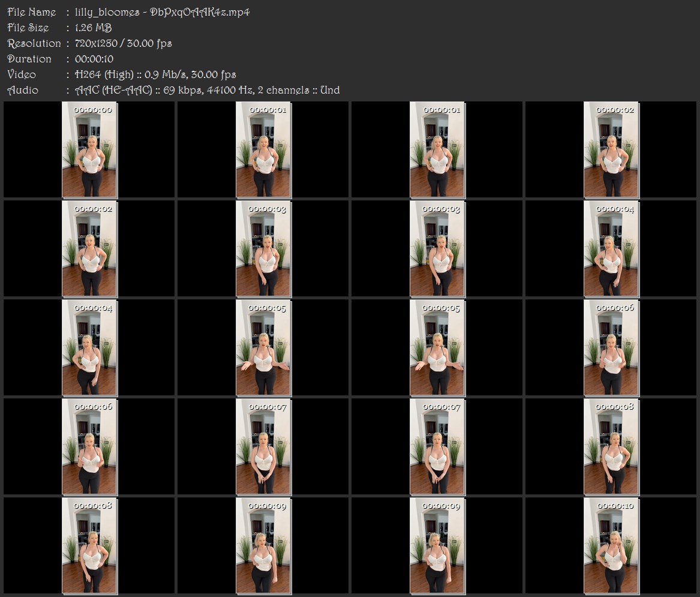
Task: Click the "Video" label
Action: coord(22,74)
